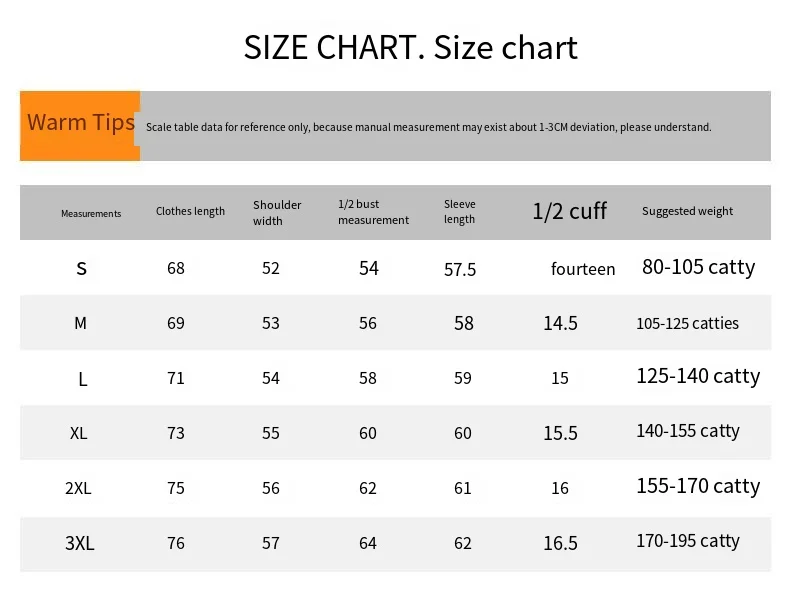This screenshot has width=790, height=613.
Task: Select the Measurements column header
Action: tap(91, 214)
